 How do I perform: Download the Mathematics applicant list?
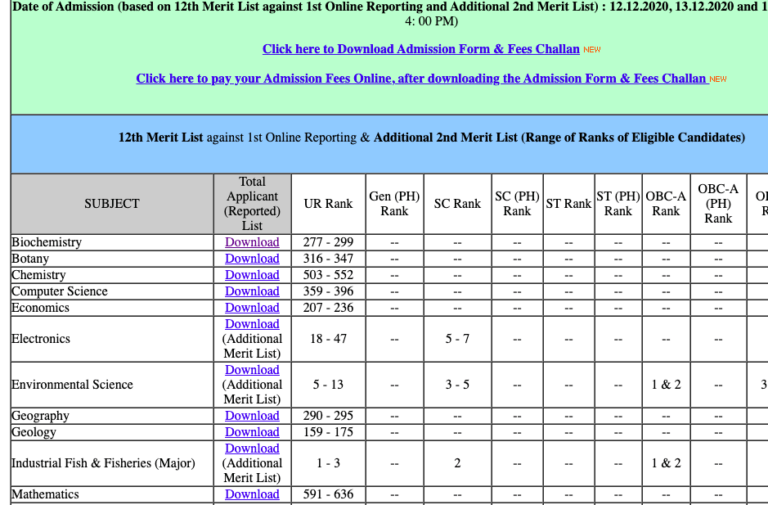[252, 494]
